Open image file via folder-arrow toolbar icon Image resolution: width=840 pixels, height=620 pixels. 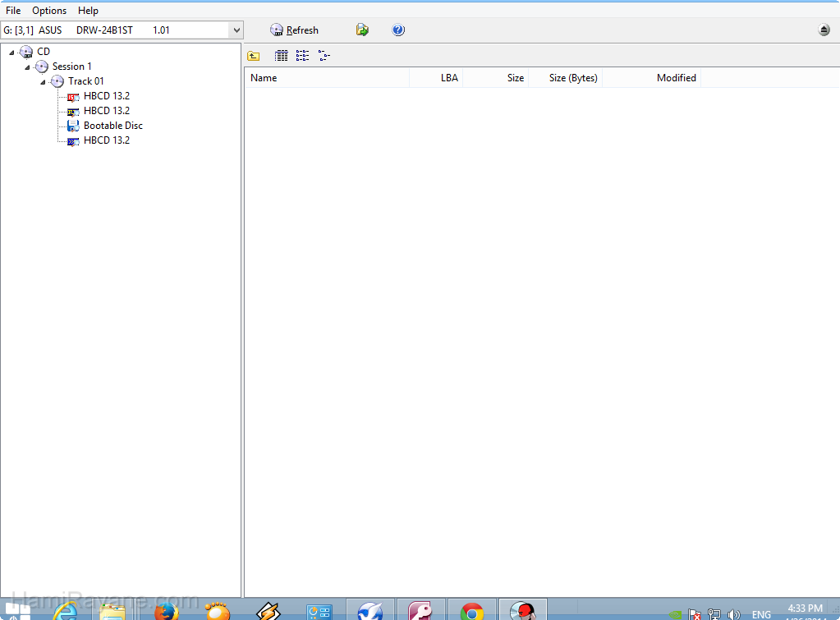362,30
